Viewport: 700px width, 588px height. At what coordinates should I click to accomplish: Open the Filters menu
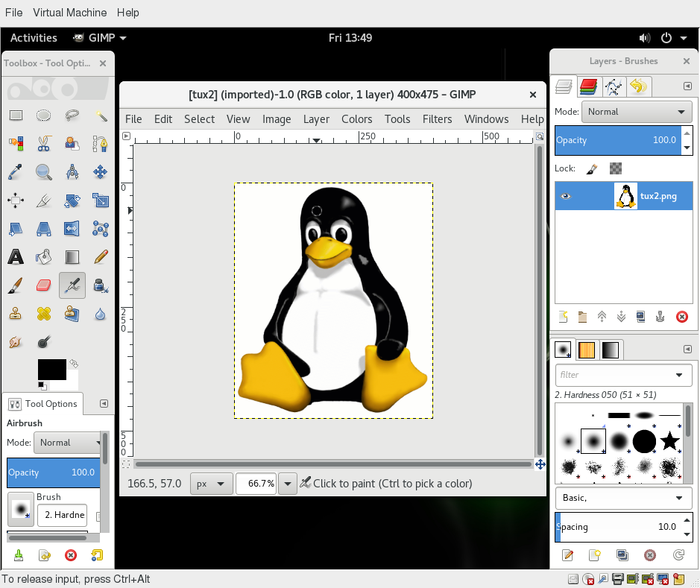click(x=437, y=119)
